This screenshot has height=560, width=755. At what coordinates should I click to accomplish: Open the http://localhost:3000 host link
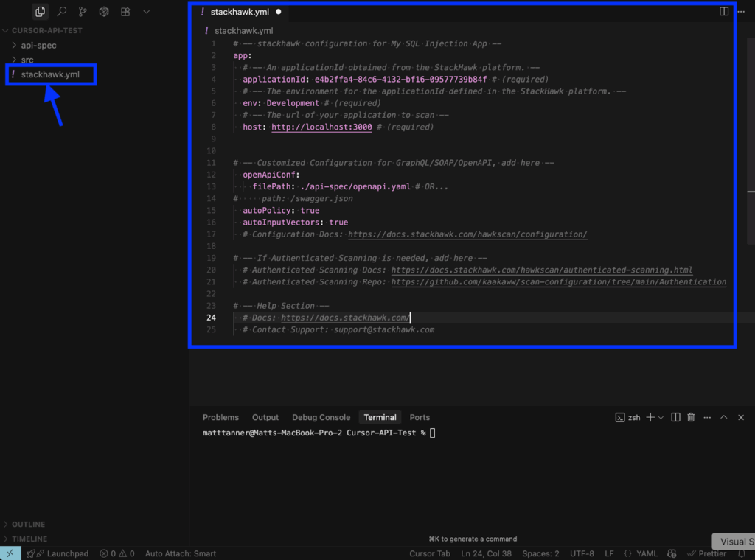pos(321,127)
